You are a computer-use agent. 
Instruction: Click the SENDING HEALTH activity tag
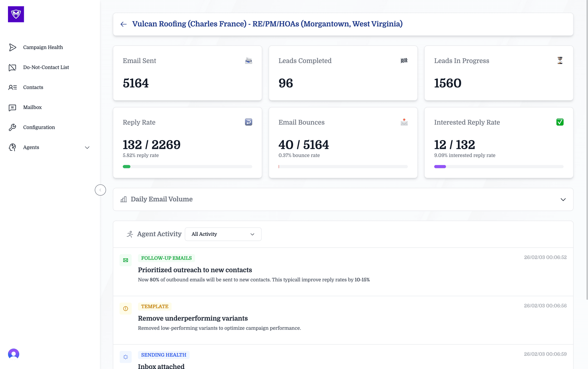(164, 355)
